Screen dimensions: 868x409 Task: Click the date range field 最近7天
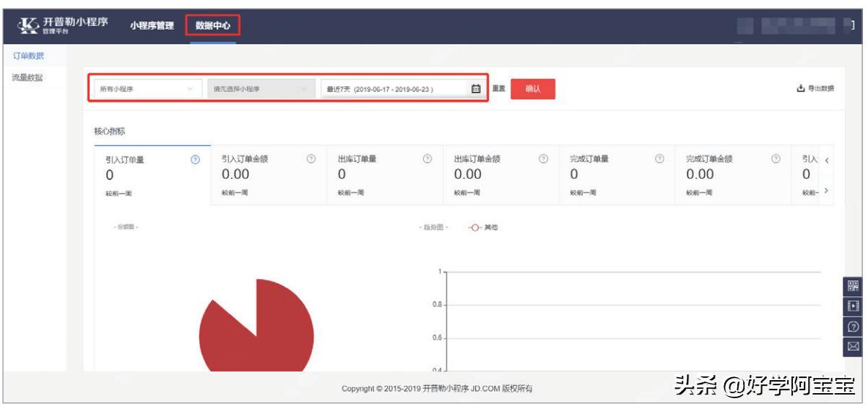tap(402, 89)
